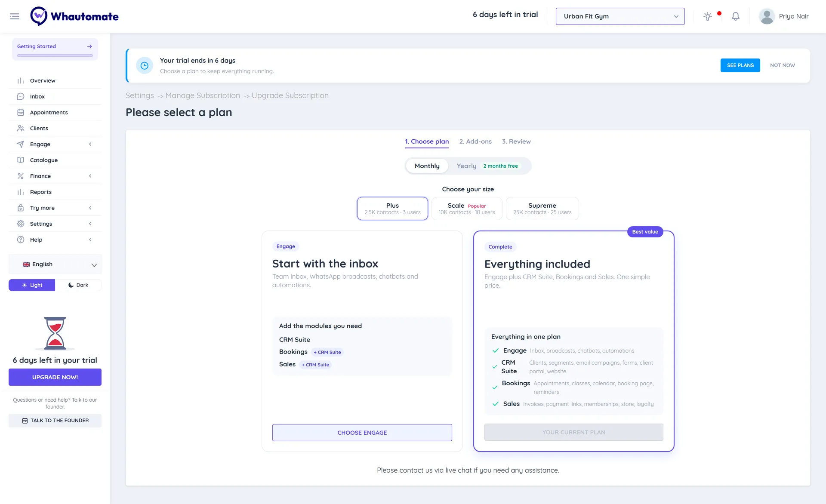The width and height of the screenshot is (826, 504).
Task: Click the Help question mark icon
Action: [21, 240]
